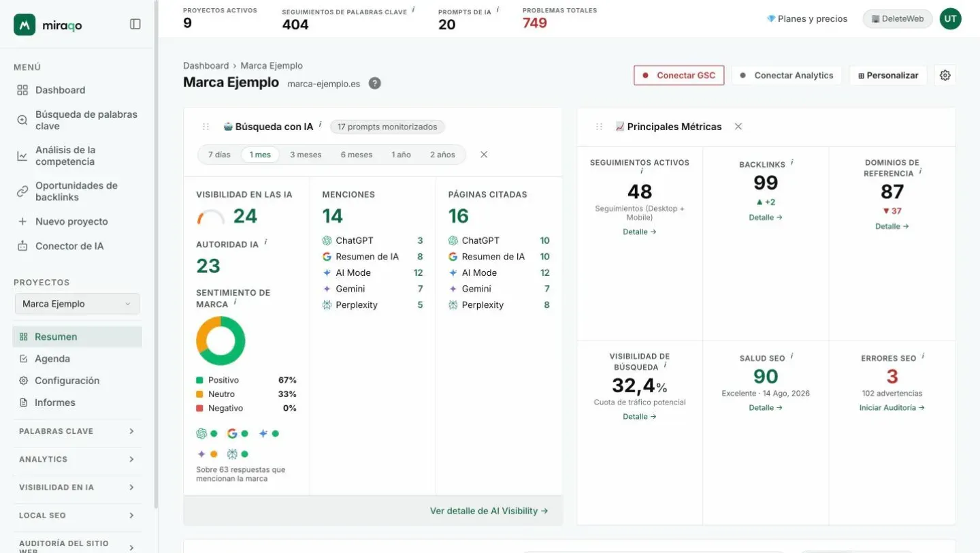Open the Marca Ejemplo project dropdown
The image size is (980, 553).
click(x=77, y=304)
